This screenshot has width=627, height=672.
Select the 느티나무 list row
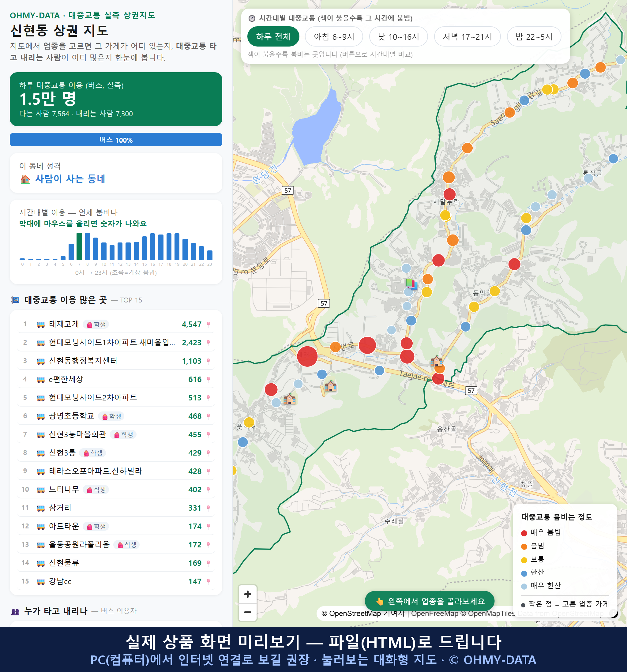[116, 490]
